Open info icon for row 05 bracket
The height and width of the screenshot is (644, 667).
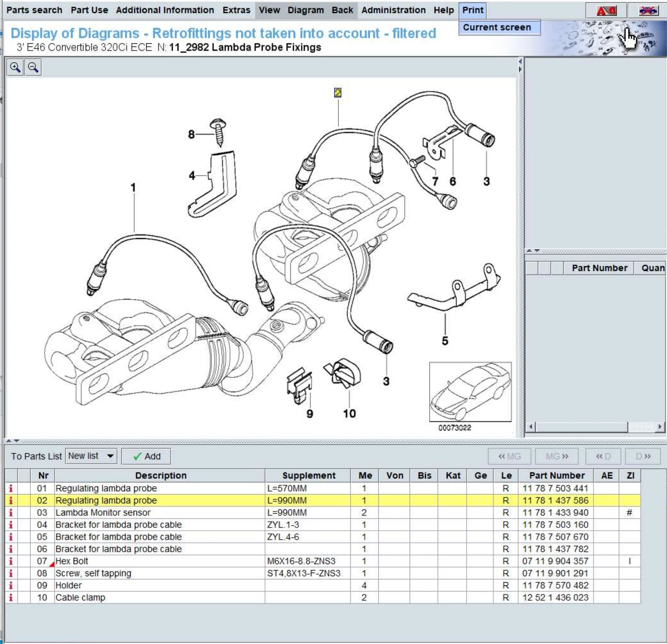point(11,537)
